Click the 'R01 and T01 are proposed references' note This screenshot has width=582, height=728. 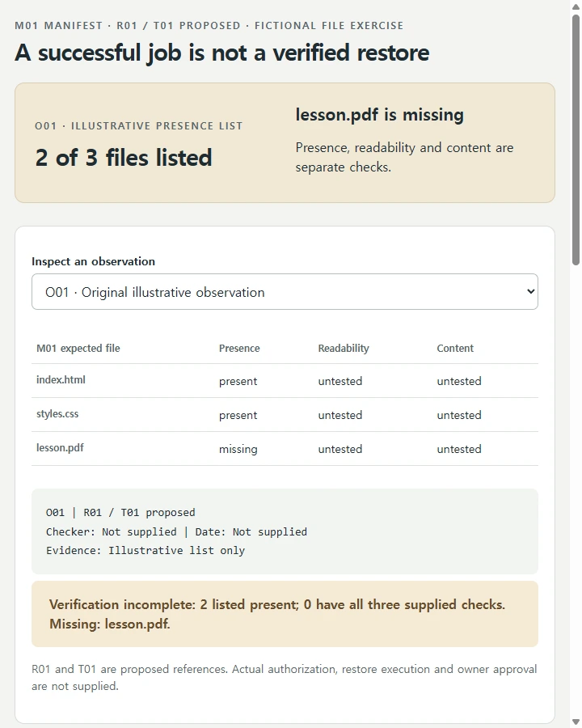(x=284, y=677)
